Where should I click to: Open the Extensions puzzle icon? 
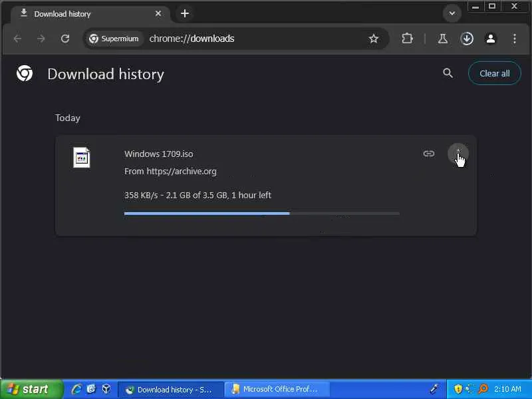coord(407,39)
